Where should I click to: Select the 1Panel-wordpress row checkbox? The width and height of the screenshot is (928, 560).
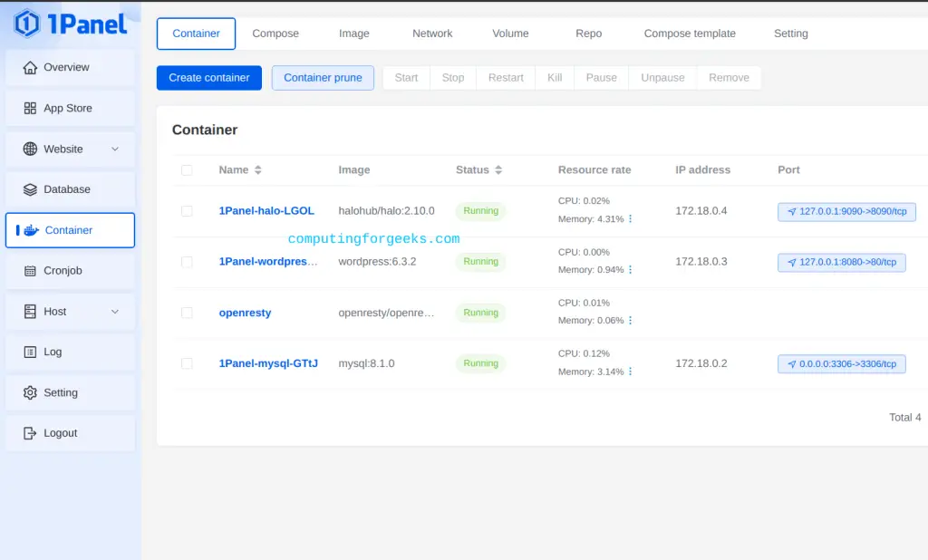(187, 262)
